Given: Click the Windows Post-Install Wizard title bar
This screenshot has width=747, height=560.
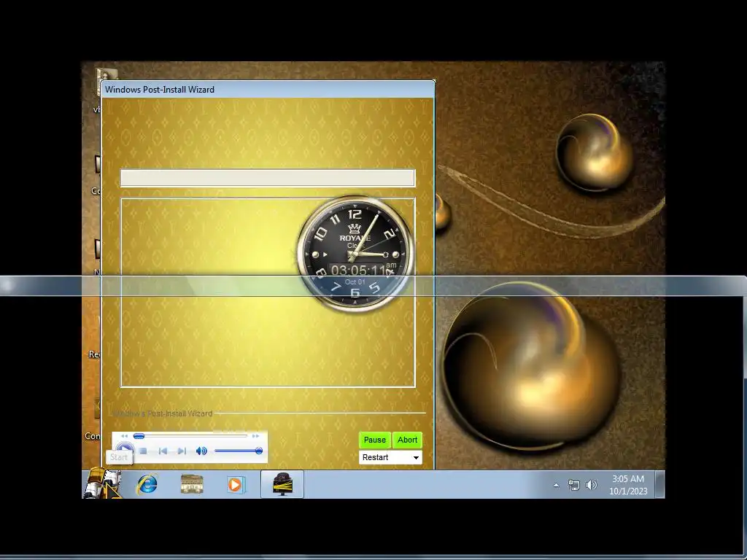Looking at the screenshot, I should pyautogui.click(x=268, y=90).
